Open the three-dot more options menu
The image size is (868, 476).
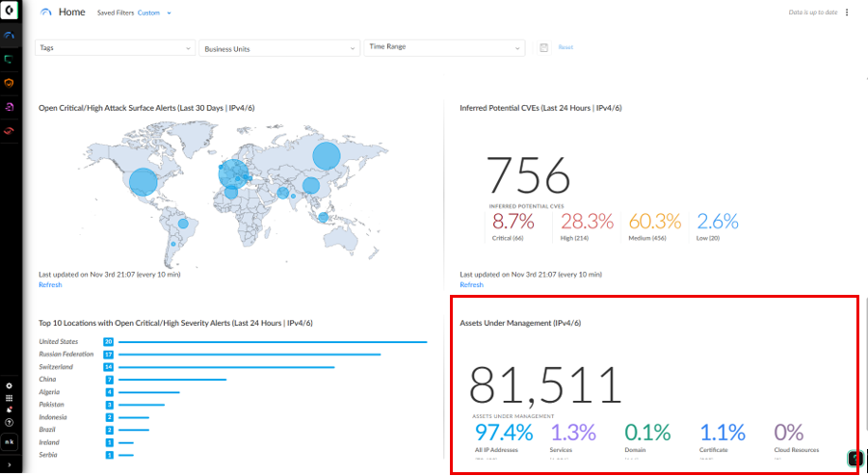click(848, 13)
